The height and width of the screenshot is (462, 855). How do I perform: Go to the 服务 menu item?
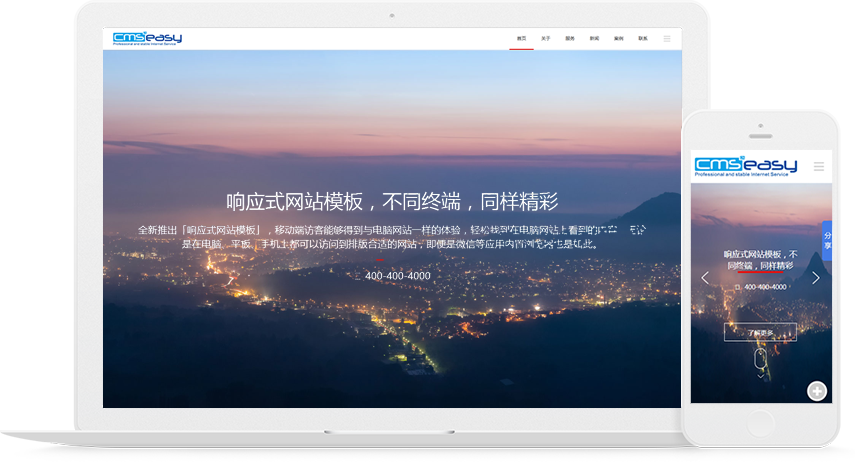pyautogui.click(x=570, y=39)
